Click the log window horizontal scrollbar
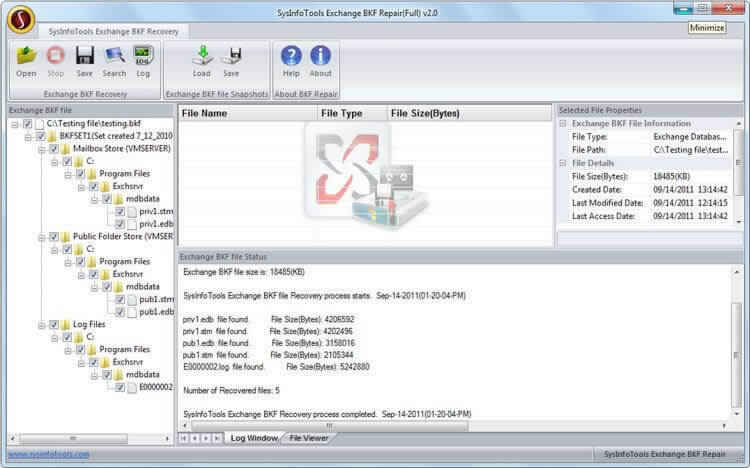 [x=455, y=425]
